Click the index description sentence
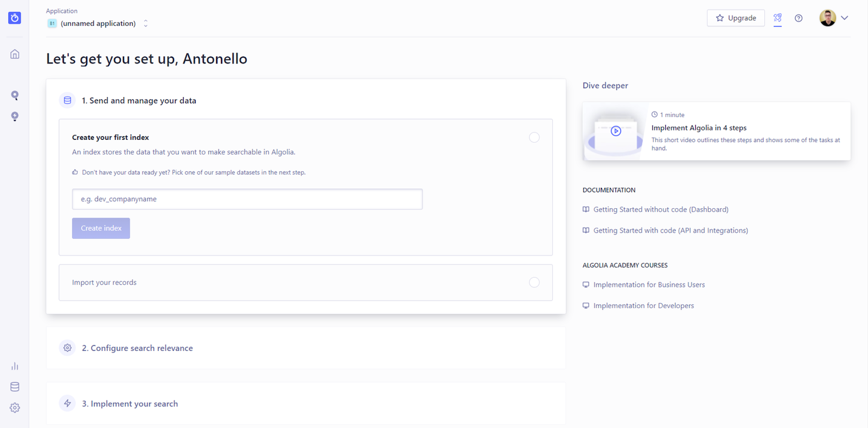The width and height of the screenshot is (868, 428). [x=184, y=152]
